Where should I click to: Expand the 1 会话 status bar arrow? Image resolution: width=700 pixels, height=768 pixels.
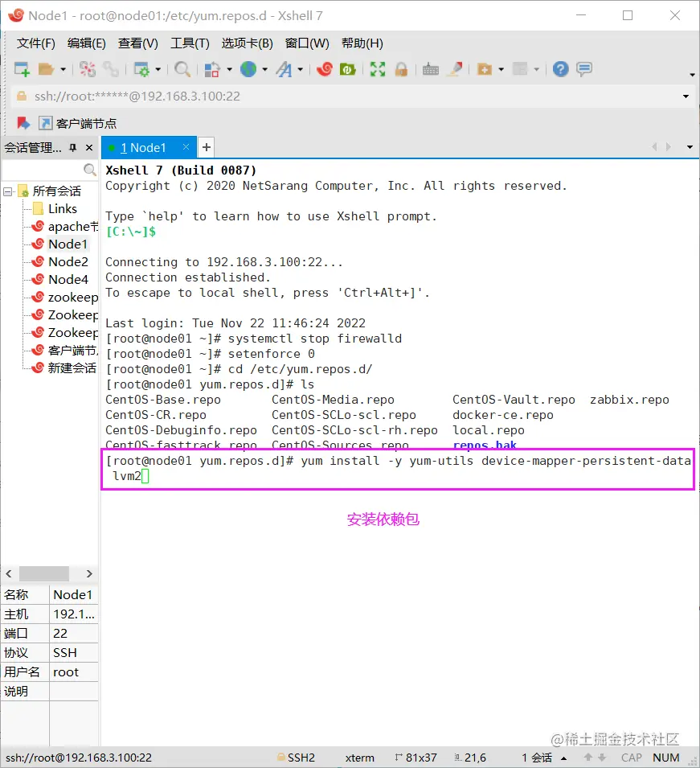click(x=564, y=758)
